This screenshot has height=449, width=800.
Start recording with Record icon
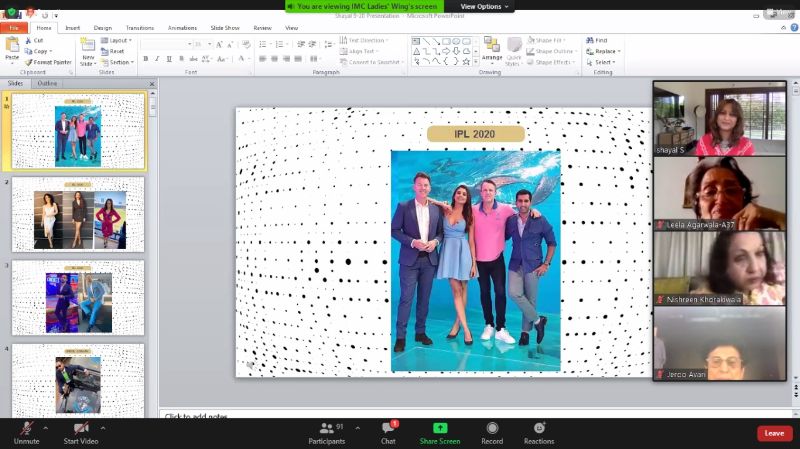pos(492,428)
